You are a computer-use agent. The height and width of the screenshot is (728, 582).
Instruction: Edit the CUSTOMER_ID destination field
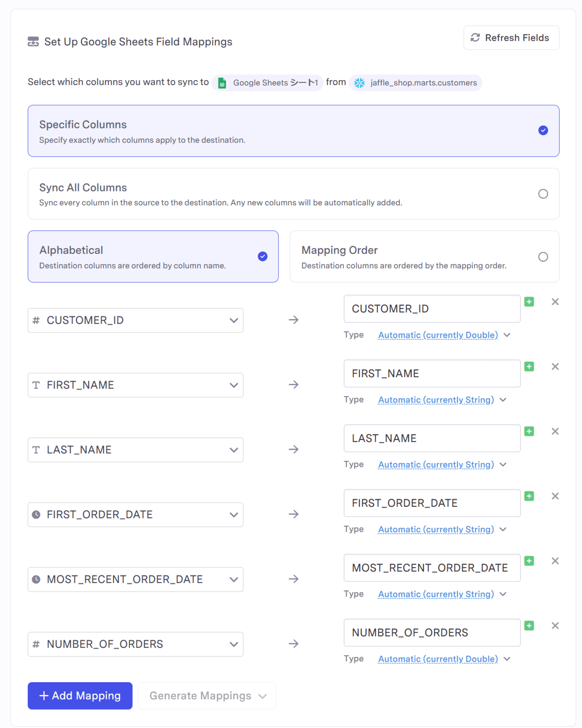432,309
